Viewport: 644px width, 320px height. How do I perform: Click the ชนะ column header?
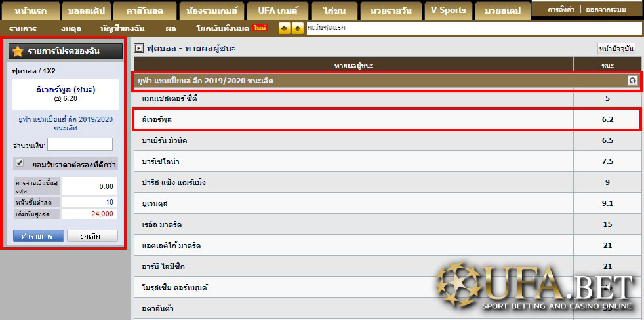pyautogui.click(x=607, y=66)
